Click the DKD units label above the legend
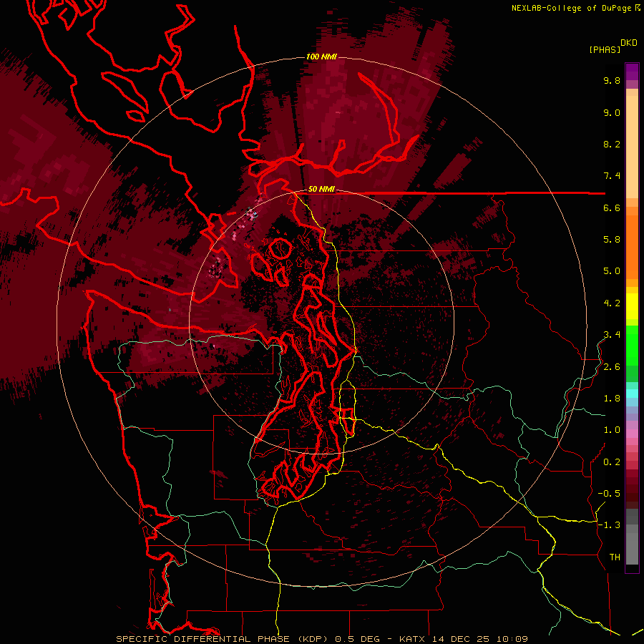The height and width of the screenshot is (644, 644). tap(629, 43)
